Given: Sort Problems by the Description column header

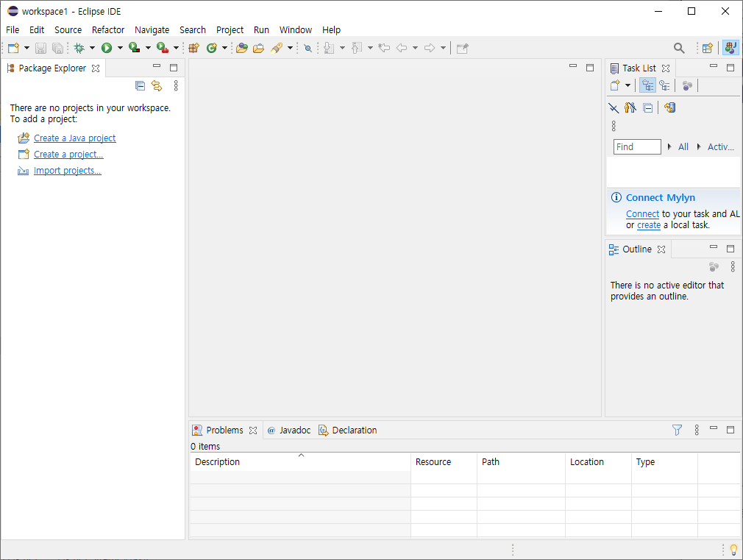Looking at the screenshot, I should coord(300,462).
